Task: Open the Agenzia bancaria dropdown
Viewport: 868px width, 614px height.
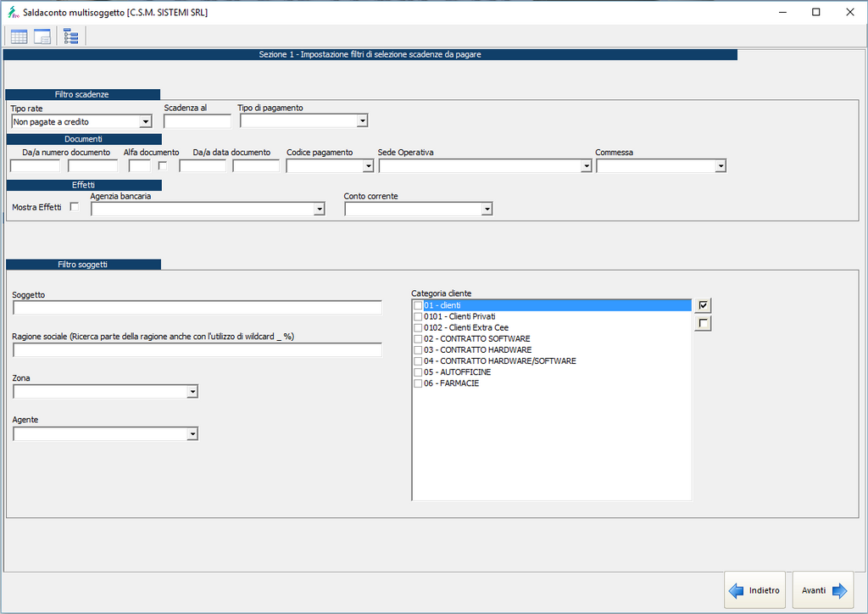Action: tap(320, 209)
